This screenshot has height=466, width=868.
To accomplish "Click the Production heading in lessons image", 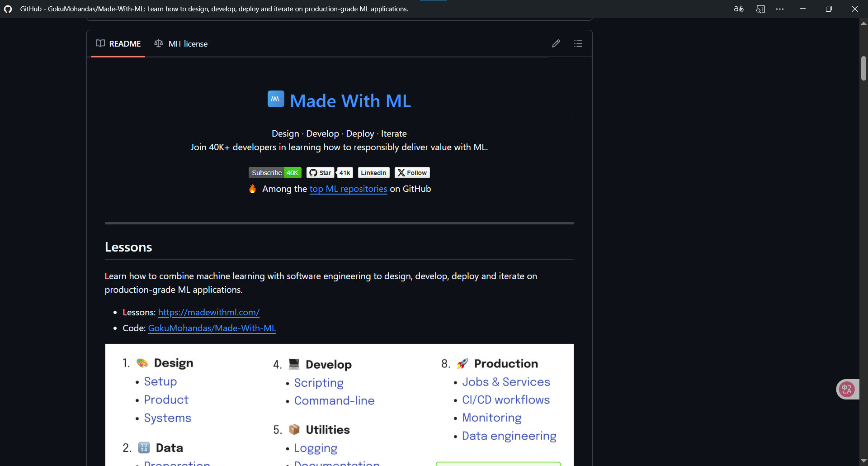I will 506,364.
